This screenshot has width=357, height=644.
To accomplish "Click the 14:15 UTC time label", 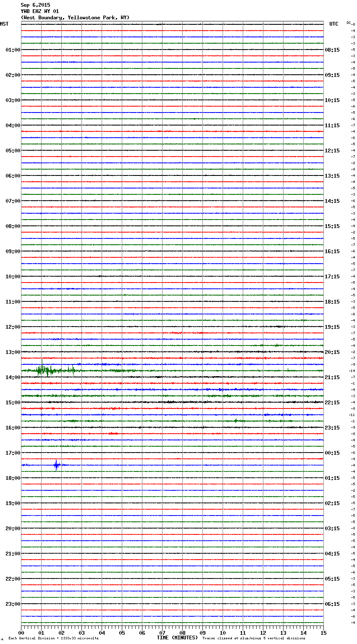I will [332, 201].
